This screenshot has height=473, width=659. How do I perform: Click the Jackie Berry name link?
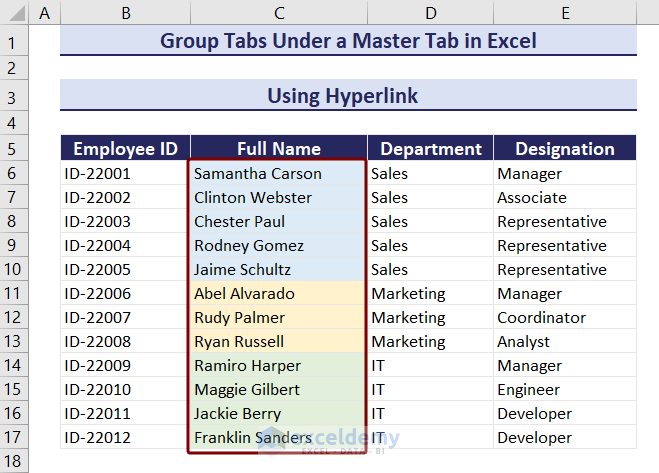coord(237,414)
